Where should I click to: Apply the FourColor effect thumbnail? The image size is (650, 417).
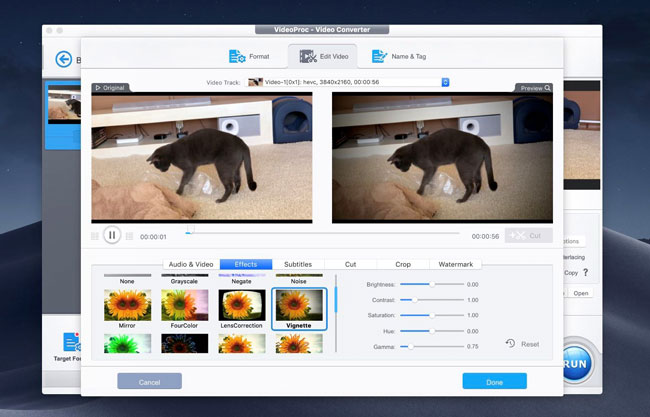pos(184,305)
